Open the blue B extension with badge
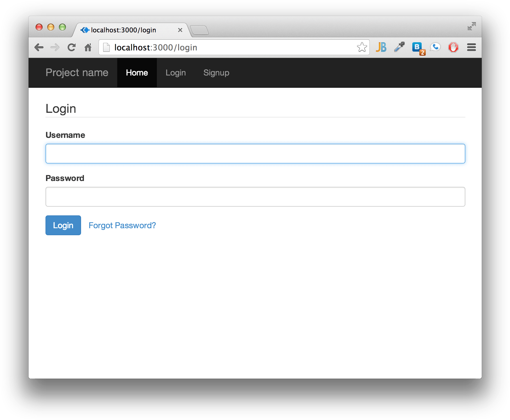The image size is (510, 420). [418, 48]
